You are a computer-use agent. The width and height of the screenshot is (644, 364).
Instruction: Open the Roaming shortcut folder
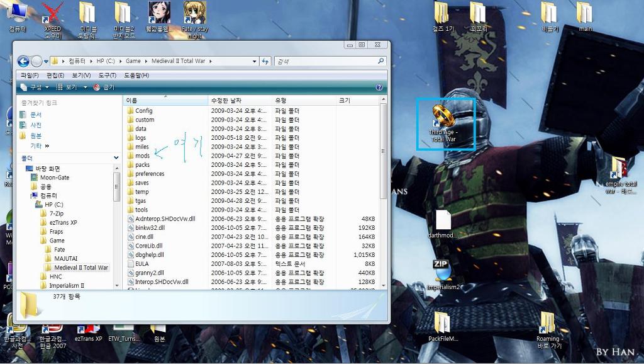pos(550,330)
